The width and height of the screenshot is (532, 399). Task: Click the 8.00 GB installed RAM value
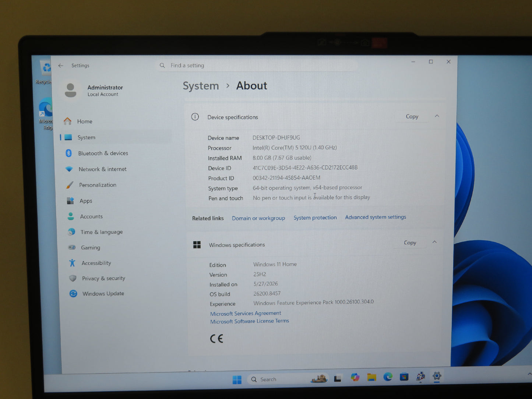coord(282,158)
